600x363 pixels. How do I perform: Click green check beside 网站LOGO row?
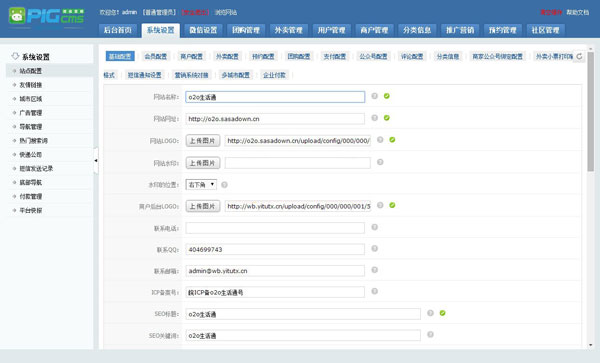point(392,140)
